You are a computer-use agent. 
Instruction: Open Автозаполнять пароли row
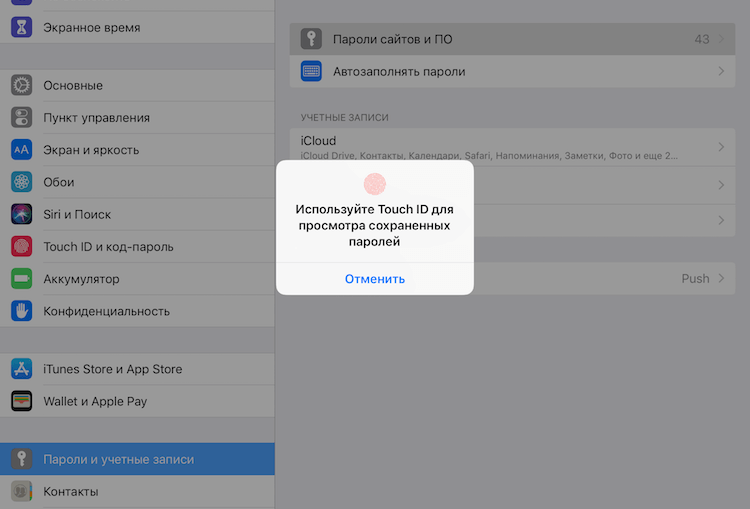512,71
